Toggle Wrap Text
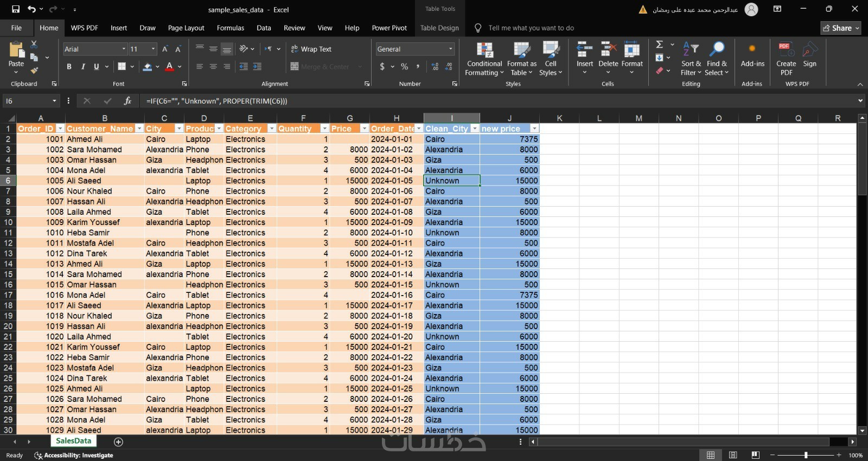Screen dimensions: 868x461 [311, 49]
